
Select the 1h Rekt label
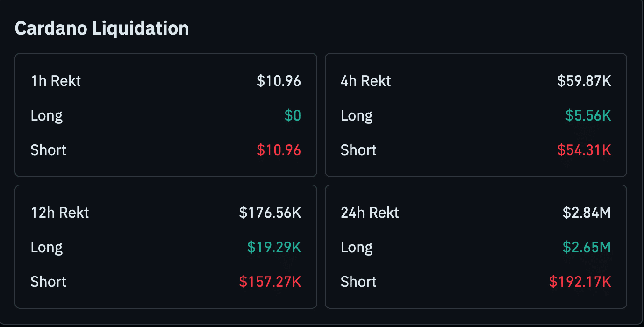pyautogui.click(x=56, y=81)
